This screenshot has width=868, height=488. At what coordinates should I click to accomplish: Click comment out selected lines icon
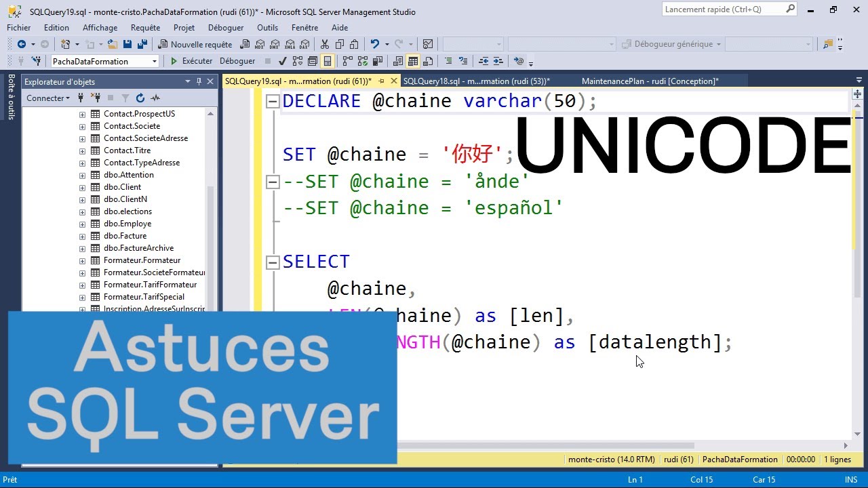448,61
